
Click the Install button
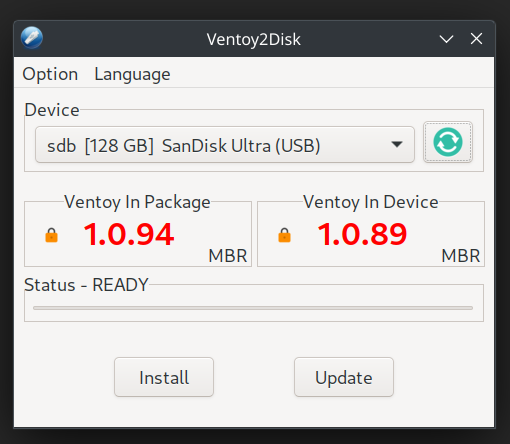click(164, 377)
